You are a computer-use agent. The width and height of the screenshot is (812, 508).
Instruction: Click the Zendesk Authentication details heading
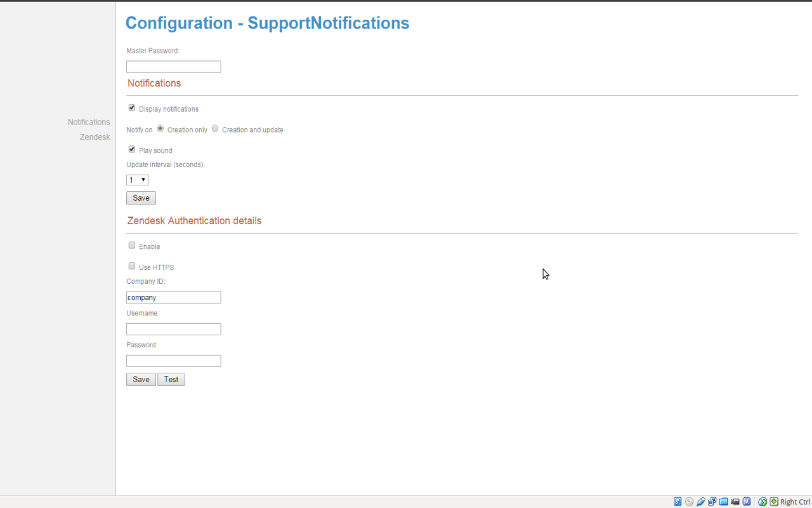194,221
